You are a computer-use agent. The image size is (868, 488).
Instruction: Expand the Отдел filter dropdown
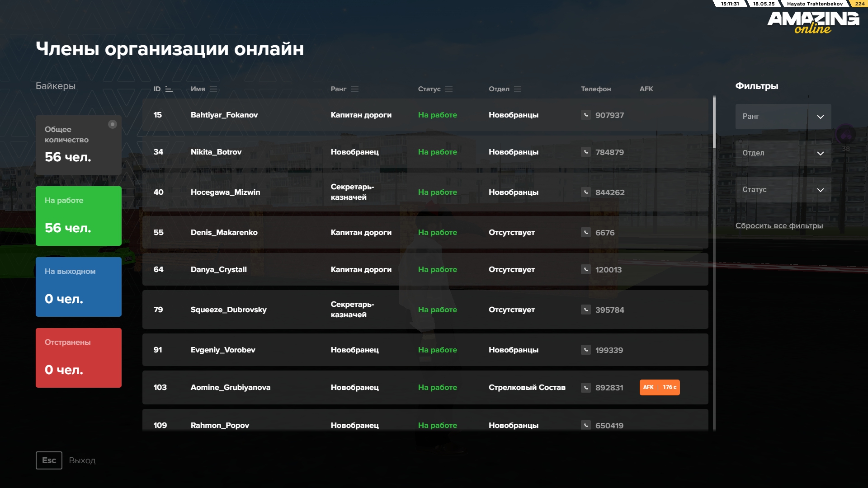pyautogui.click(x=783, y=153)
